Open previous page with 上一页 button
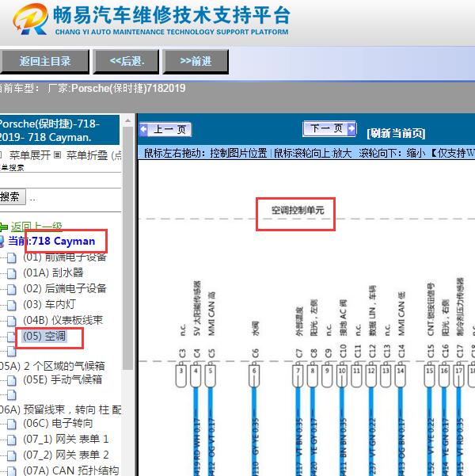Image resolution: width=475 pixels, height=476 pixels. [165, 130]
